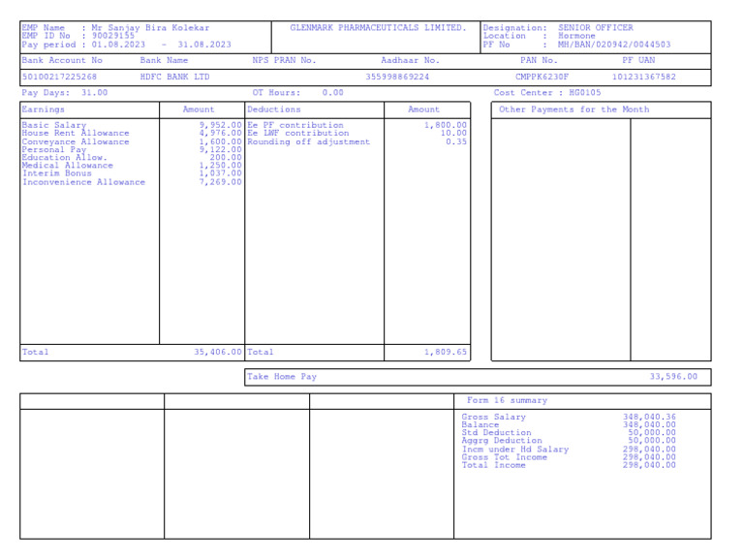Viewport: 744px width, 560px height.
Task: Select the Conveyance Allowance label
Action: pyautogui.click(x=76, y=141)
